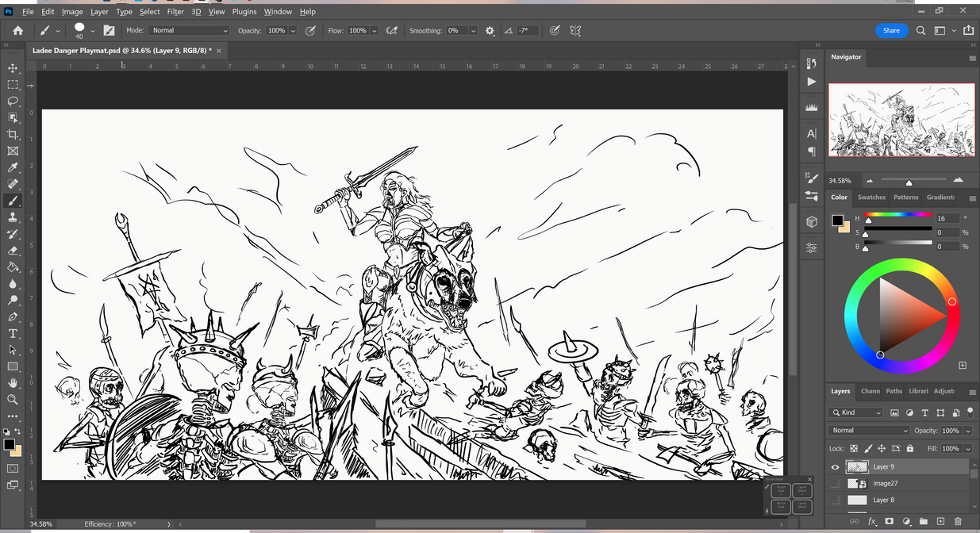Select the Lasso tool
Screen dimensions: 980x533
tap(13, 101)
